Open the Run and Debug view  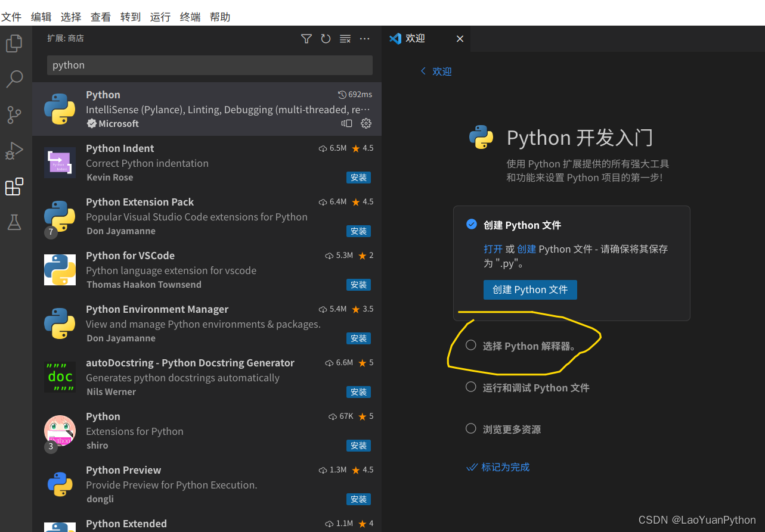click(14, 151)
